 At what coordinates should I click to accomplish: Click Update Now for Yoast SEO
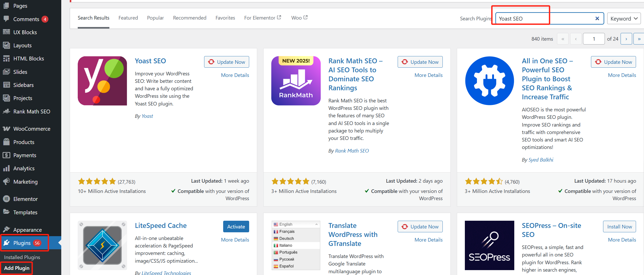point(227,62)
